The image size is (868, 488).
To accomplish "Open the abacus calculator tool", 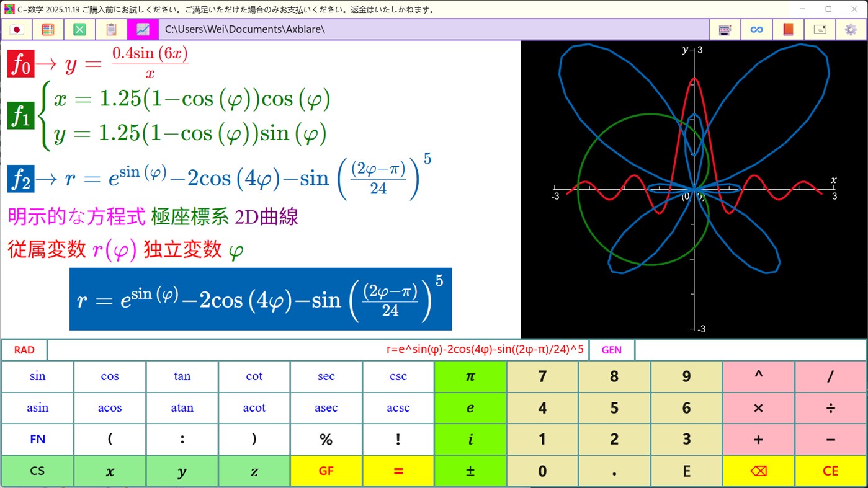I will click(x=48, y=29).
